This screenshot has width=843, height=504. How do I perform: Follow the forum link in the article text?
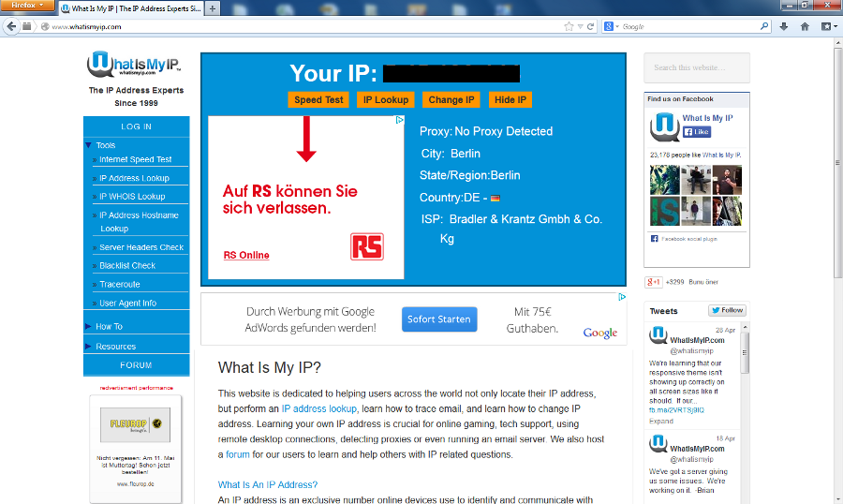pyautogui.click(x=238, y=454)
